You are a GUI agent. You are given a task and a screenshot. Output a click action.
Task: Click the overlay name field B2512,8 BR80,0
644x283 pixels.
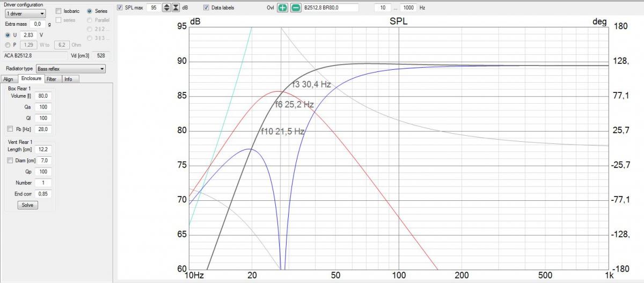(x=330, y=8)
